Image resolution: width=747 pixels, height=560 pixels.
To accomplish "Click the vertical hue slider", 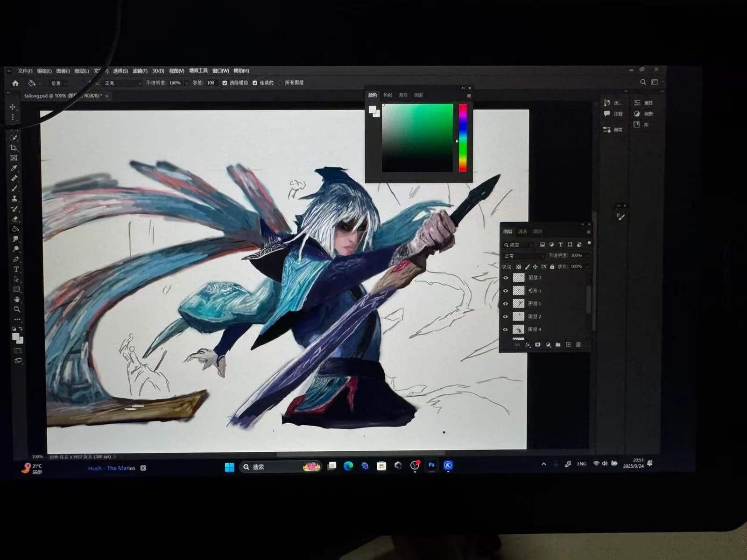I will (x=462, y=137).
